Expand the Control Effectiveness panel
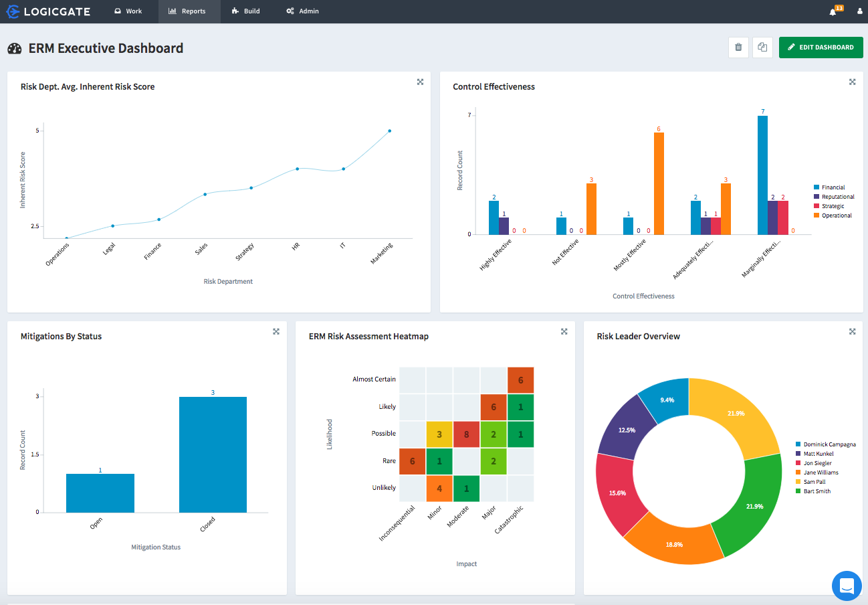Screen dimensions: 868x605 coord(852,81)
